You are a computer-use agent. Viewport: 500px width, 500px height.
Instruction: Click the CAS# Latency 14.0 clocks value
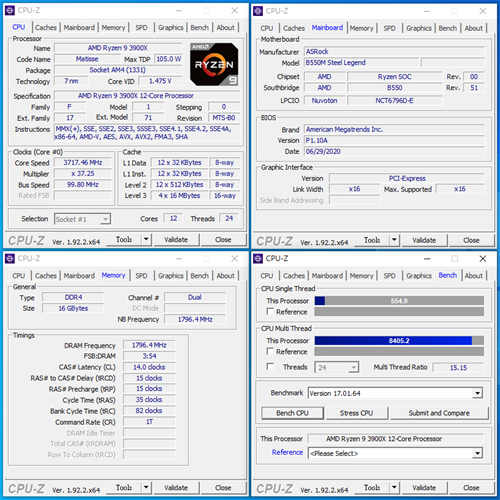point(149,367)
